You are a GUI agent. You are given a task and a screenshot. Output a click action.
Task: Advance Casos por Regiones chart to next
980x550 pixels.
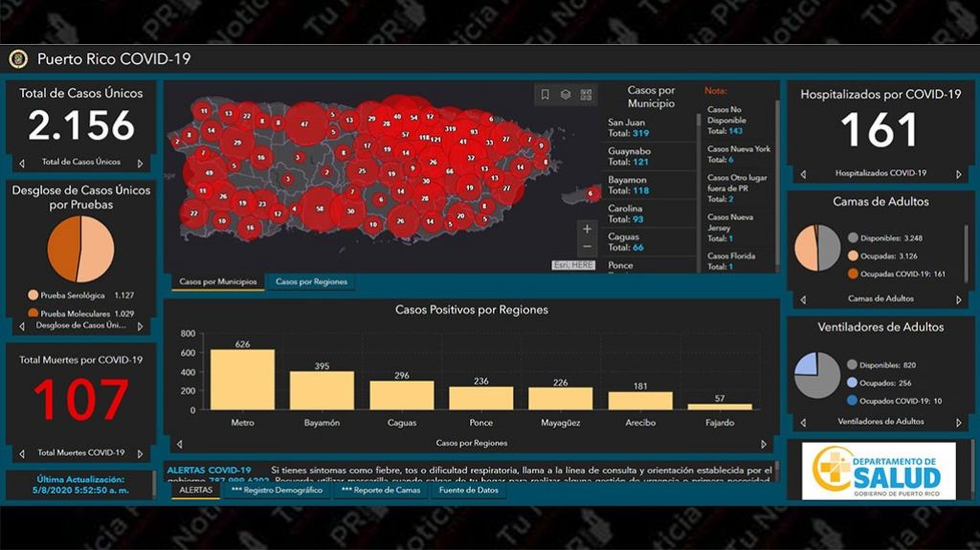pos(764,444)
